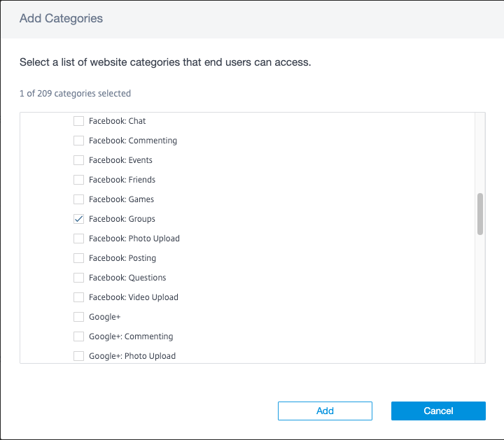Screen dimensions: 504x440
Task: Enable Facebook: Photo Upload category
Action: point(78,239)
